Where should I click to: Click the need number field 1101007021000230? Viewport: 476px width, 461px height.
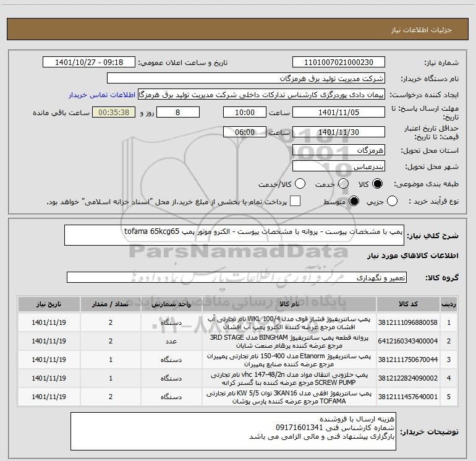339,62
